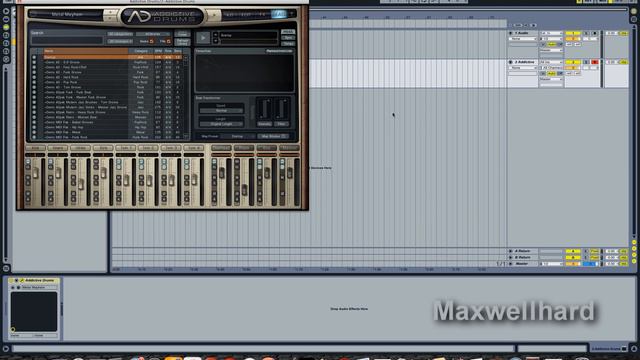Click the Velocity button in Beat Transformer
Viewport: 640px width, 360px height.
click(264, 124)
